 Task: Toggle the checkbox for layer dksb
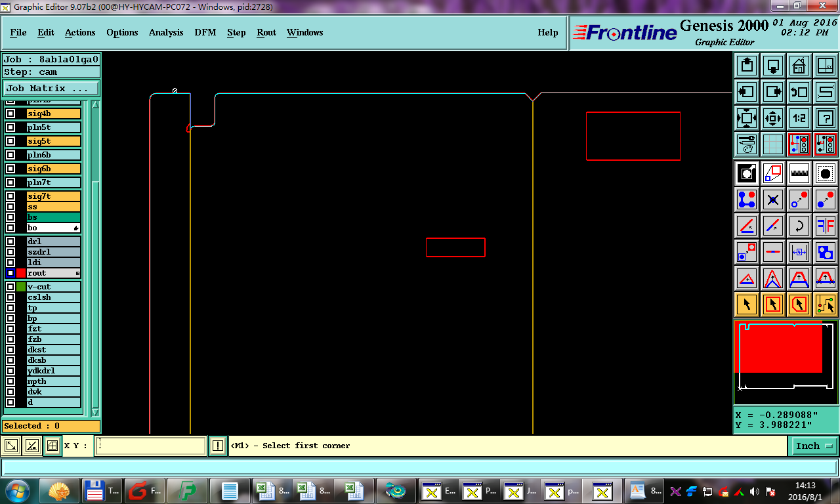tap(10, 360)
